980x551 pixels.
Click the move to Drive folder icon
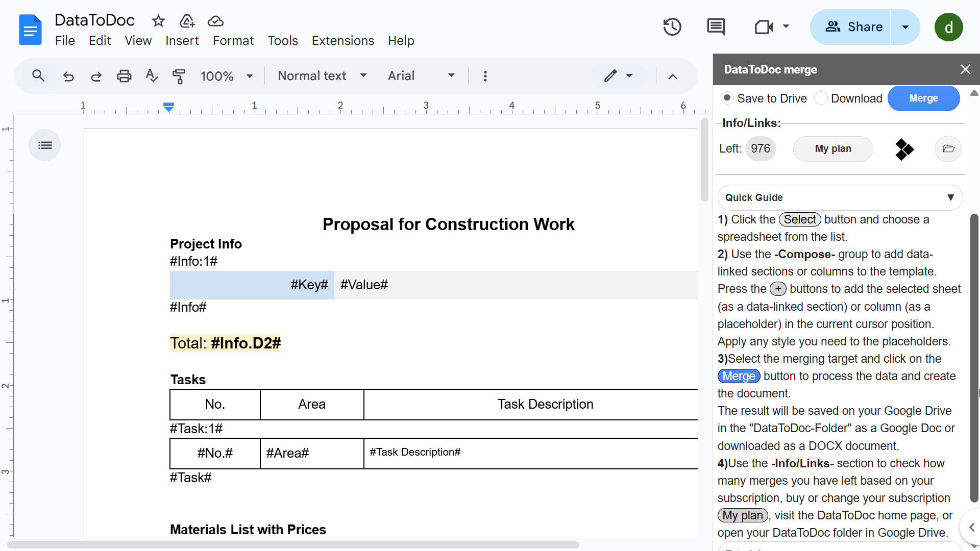coord(187,21)
